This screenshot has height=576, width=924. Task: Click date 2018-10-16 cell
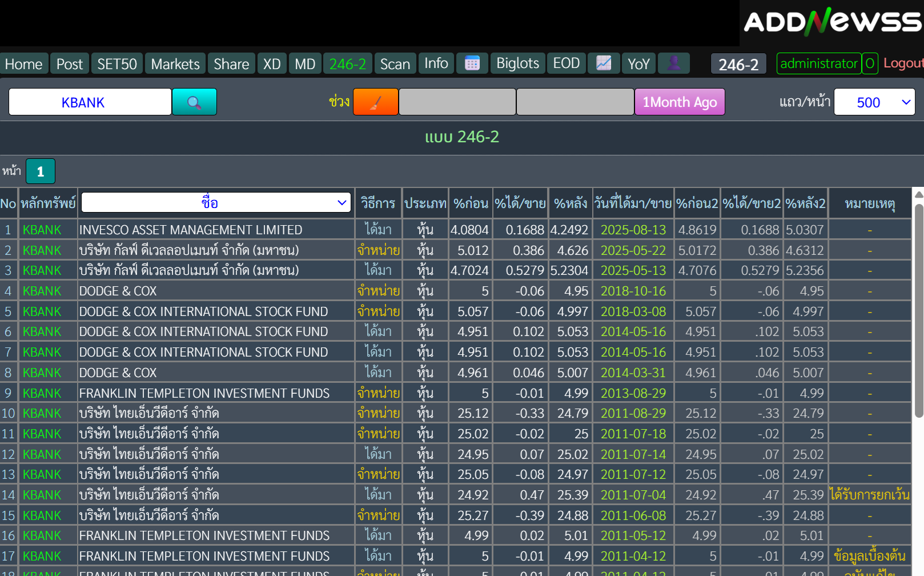click(633, 291)
